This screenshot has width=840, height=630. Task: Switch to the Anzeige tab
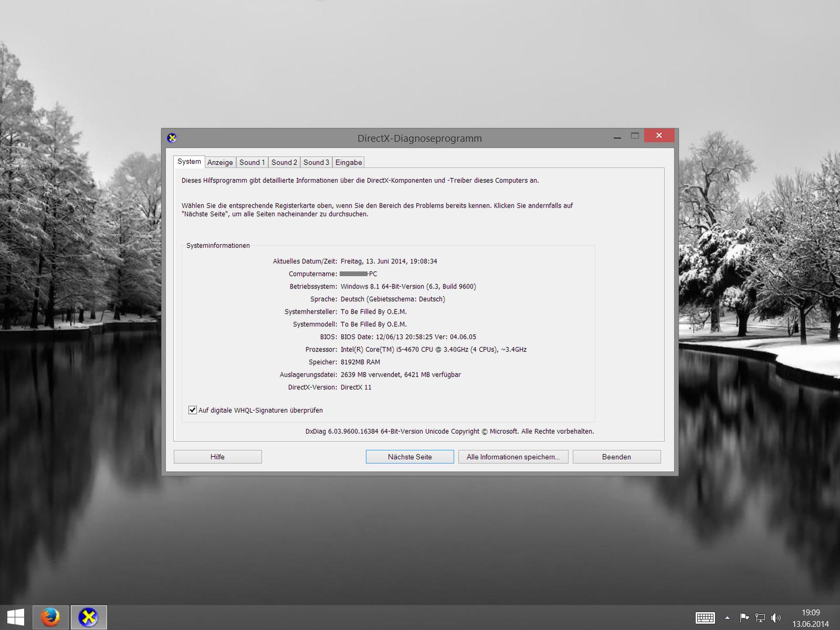coord(220,162)
